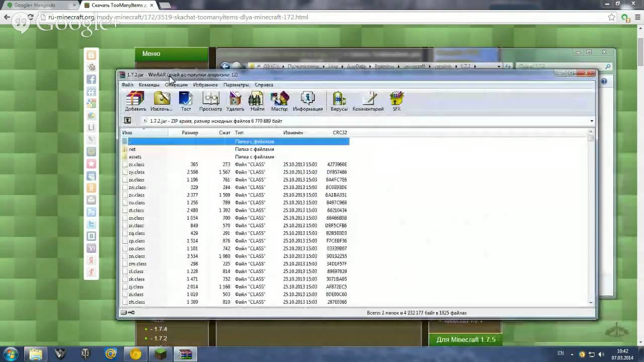Screen dimensions: 644x362
Task: Share page via the Yahoo icon
Action: click(x=92, y=248)
